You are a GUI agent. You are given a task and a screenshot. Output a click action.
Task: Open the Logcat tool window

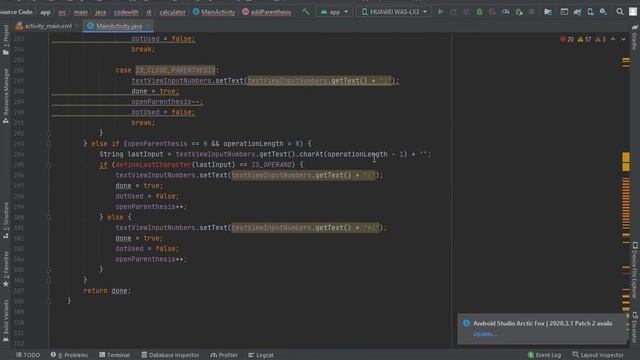pyautogui.click(x=261, y=355)
